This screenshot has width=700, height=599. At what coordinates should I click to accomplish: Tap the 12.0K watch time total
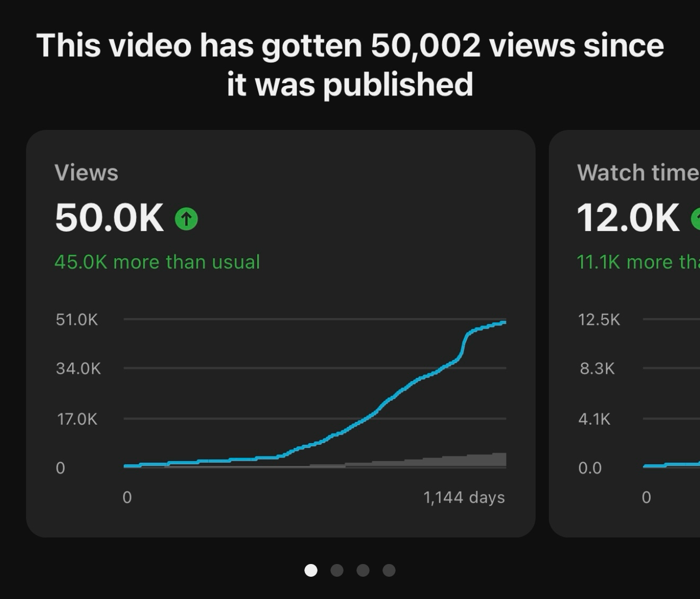point(628,218)
